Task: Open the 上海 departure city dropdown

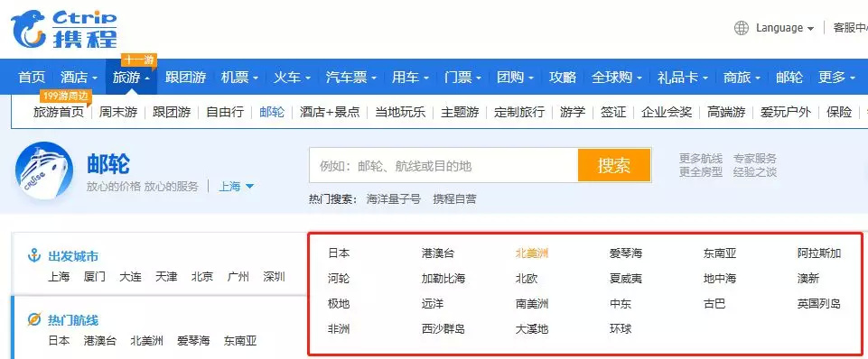Action: click(237, 187)
